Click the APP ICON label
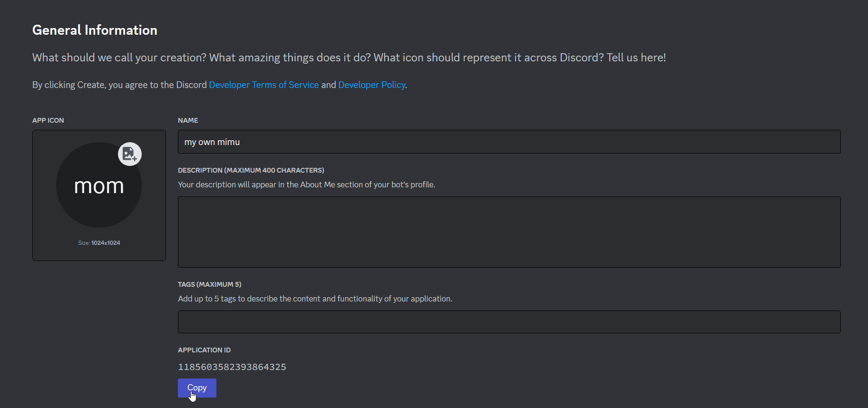Screen dimensions: 868x408 48,120
